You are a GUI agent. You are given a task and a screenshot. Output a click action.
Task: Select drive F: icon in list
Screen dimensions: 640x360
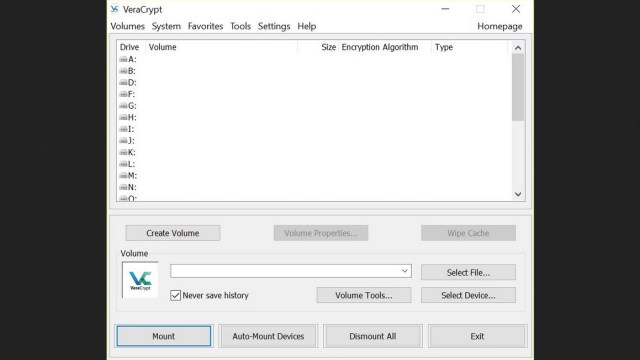click(123, 94)
